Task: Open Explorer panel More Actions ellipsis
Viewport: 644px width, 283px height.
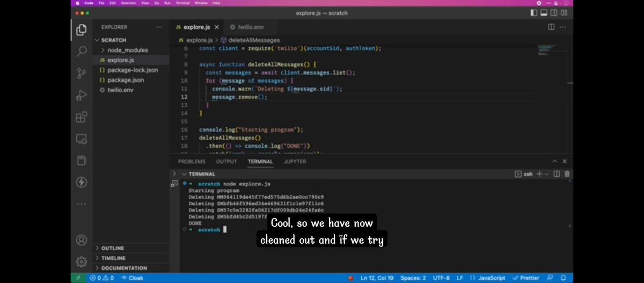Action: [x=159, y=27]
